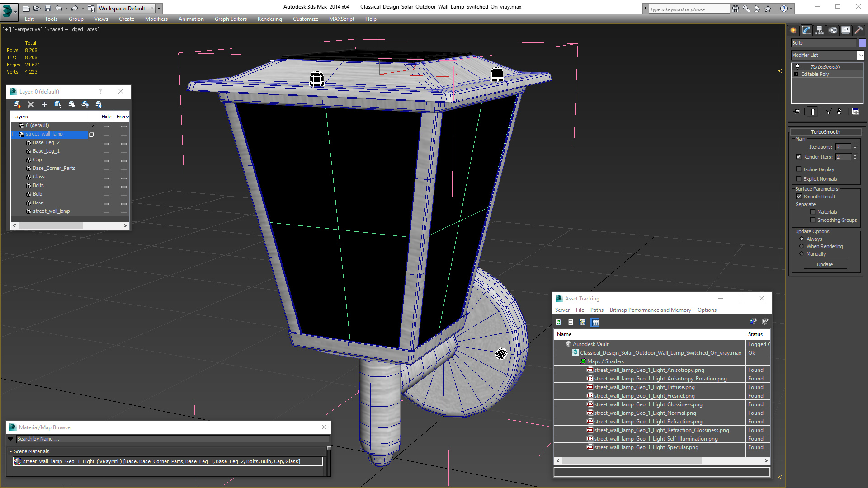Open the Create command panel tab
This screenshot has height=488, width=868.
[793, 30]
